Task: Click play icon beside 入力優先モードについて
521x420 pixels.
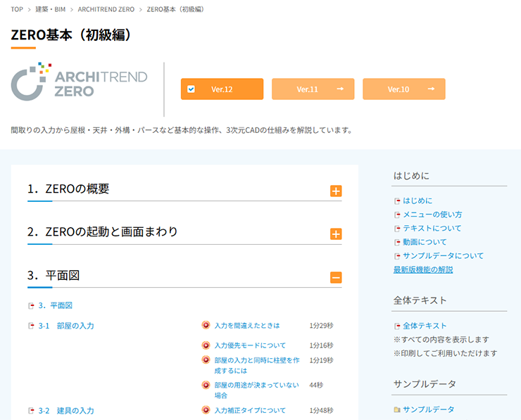Action: point(206,345)
